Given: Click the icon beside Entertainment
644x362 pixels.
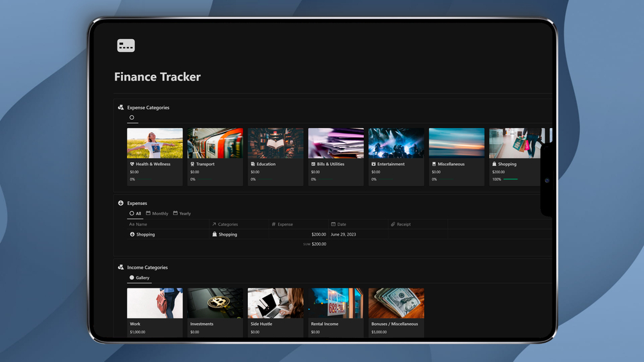Looking at the screenshot, I should pyautogui.click(x=374, y=164).
